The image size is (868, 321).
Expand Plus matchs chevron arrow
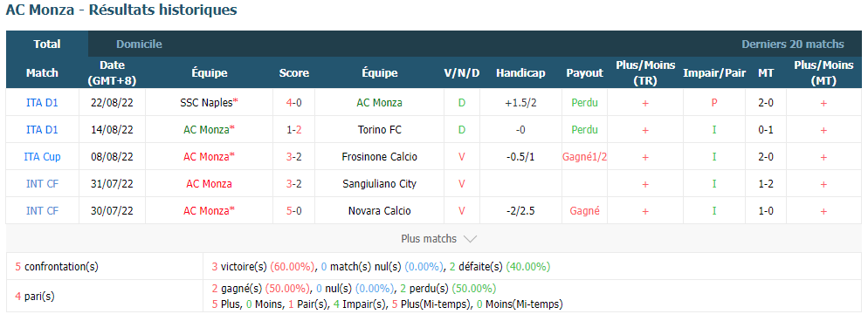(x=470, y=239)
